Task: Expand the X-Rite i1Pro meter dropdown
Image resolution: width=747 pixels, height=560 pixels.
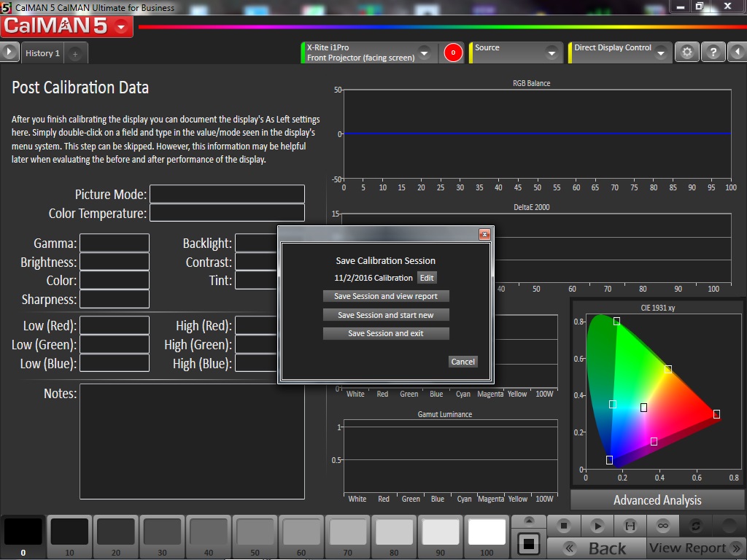Action: 424,53
